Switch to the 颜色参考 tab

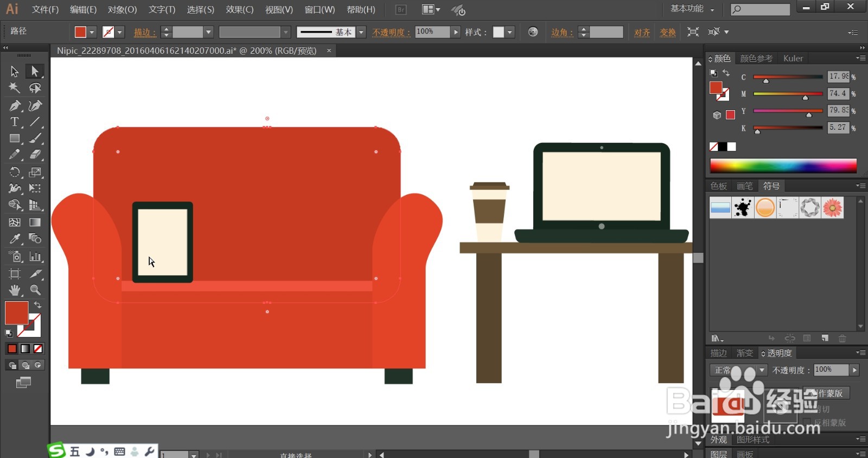pyautogui.click(x=756, y=58)
